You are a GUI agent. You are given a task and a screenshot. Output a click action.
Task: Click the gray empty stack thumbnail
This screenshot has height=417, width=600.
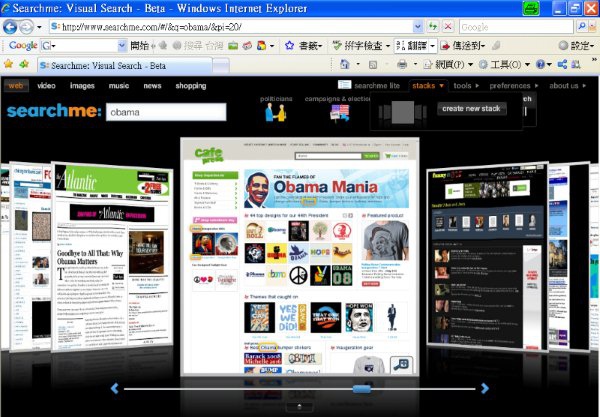click(403, 112)
